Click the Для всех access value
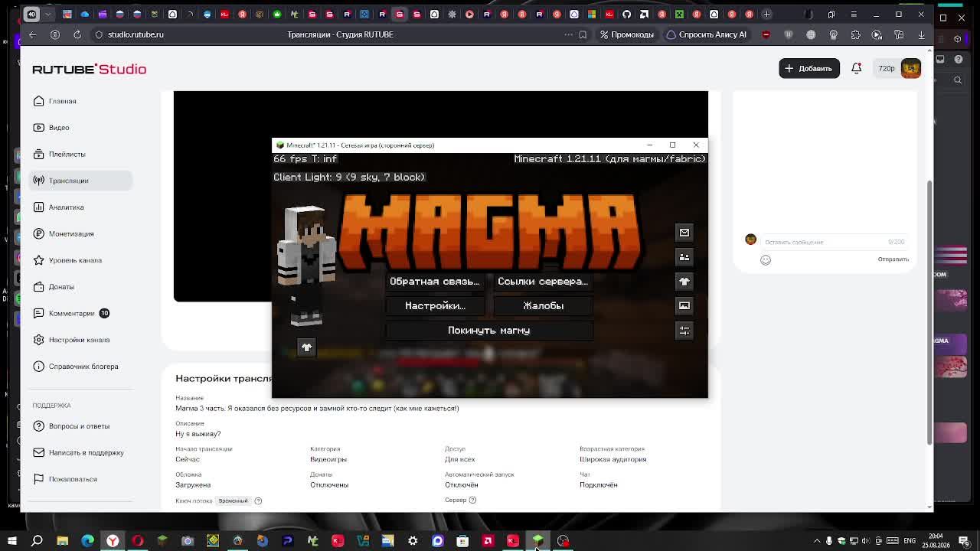Image resolution: width=980 pixels, height=551 pixels. [459, 460]
